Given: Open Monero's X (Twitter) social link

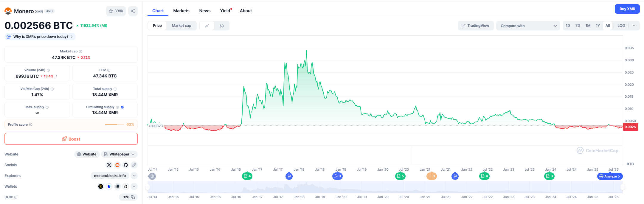Looking at the screenshot, I should pyautogui.click(x=109, y=165).
